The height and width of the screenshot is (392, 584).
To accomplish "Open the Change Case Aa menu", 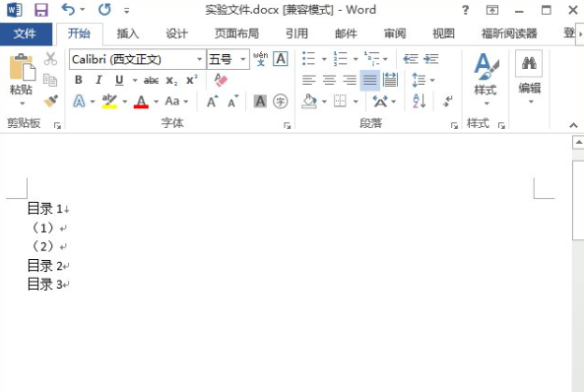I will 176,101.
